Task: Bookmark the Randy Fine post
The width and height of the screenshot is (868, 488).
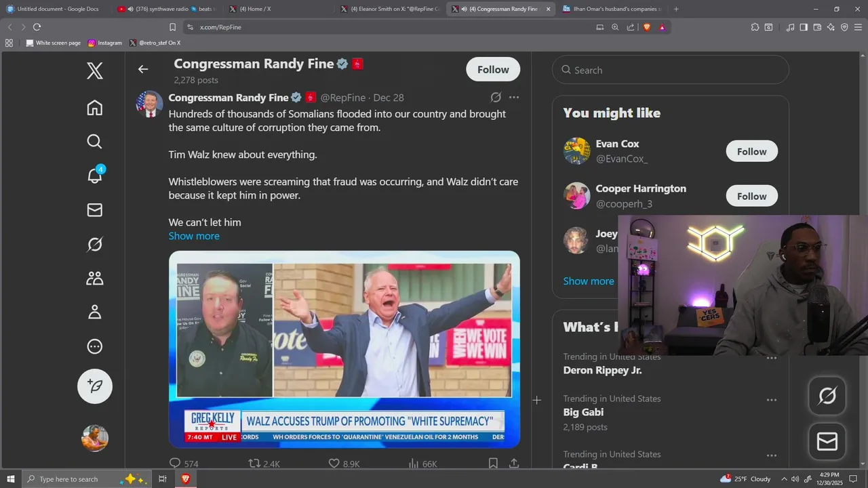Action: 493,464
